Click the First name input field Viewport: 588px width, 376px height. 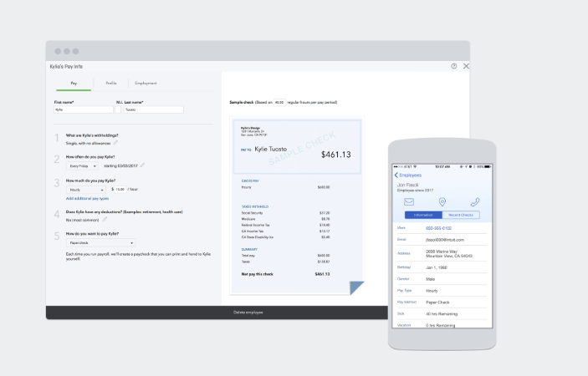pos(84,109)
